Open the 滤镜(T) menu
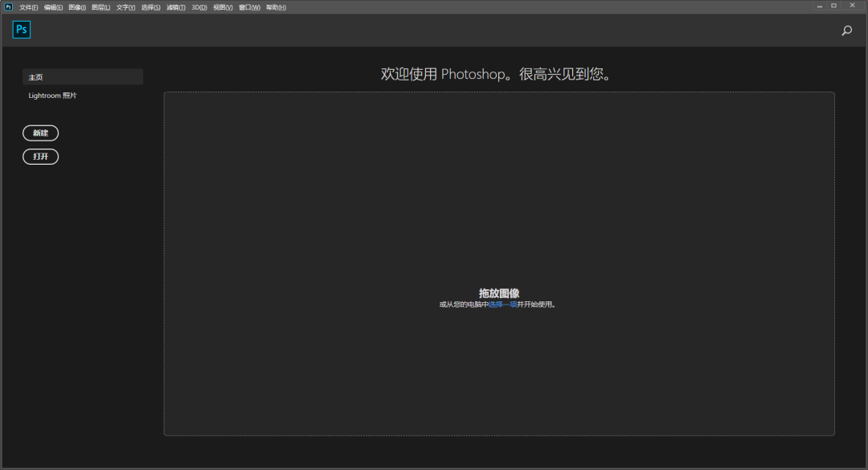The height and width of the screenshot is (470, 868). tap(176, 7)
